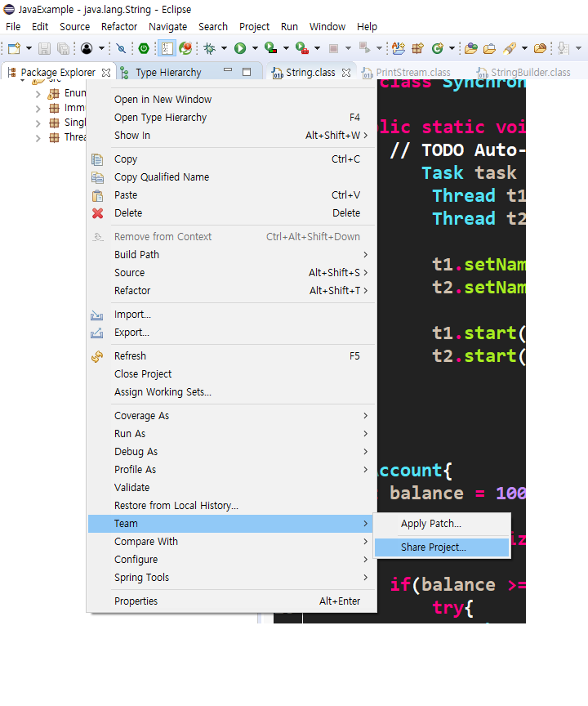The height and width of the screenshot is (706, 588).
Task: Click the New Java Package icon
Action: point(417,48)
